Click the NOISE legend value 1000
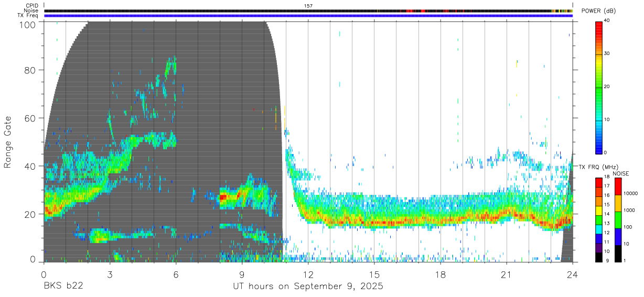The image size is (644, 297). click(630, 210)
